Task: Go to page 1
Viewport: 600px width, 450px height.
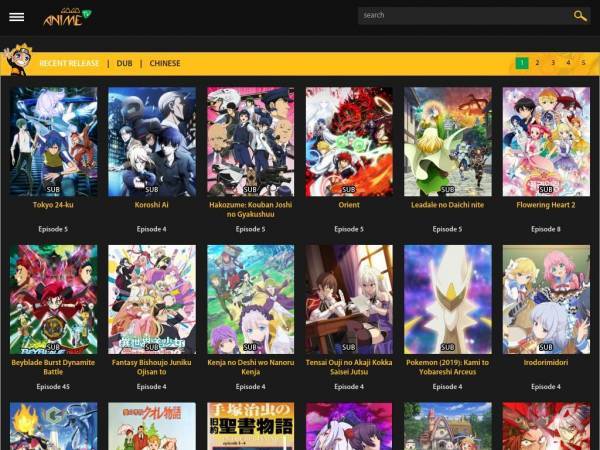Action: pos(522,63)
